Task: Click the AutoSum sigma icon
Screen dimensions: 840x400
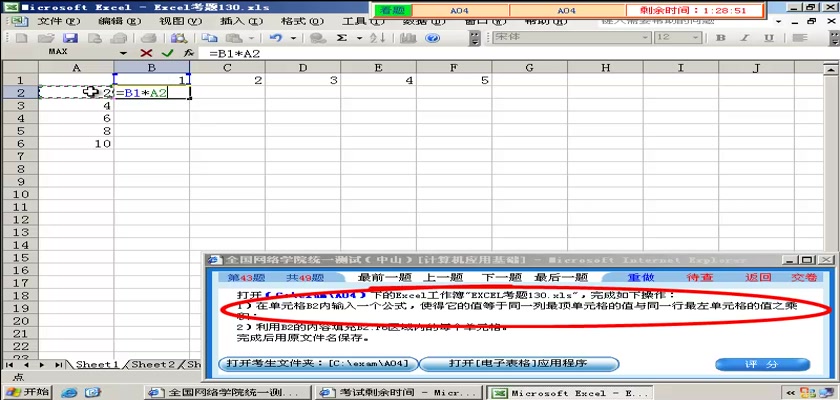Action: tap(342, 38)
